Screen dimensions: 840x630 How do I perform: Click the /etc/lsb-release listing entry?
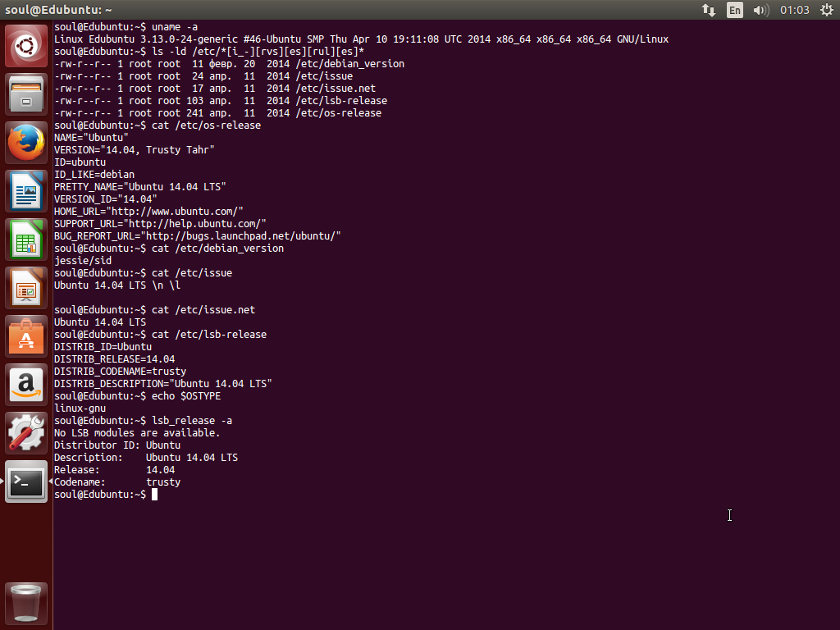click(x=341, y=101)
